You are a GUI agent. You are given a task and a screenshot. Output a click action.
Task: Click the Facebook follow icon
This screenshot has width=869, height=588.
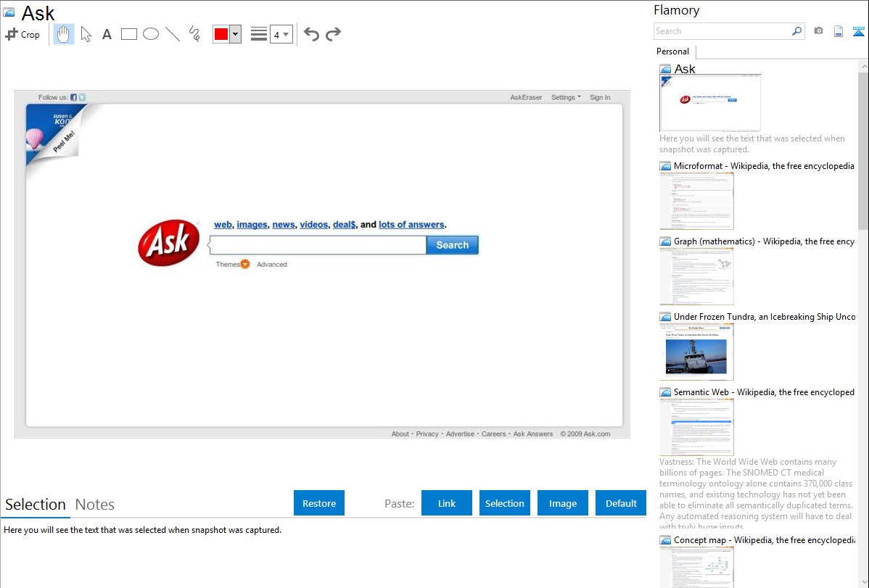click(x=74, y=98)
